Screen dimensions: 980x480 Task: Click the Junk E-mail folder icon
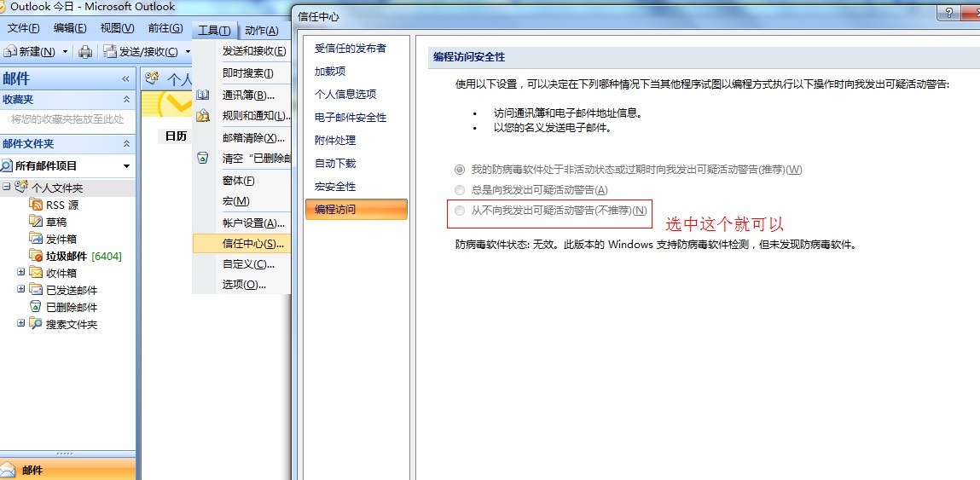pos(36,256)
